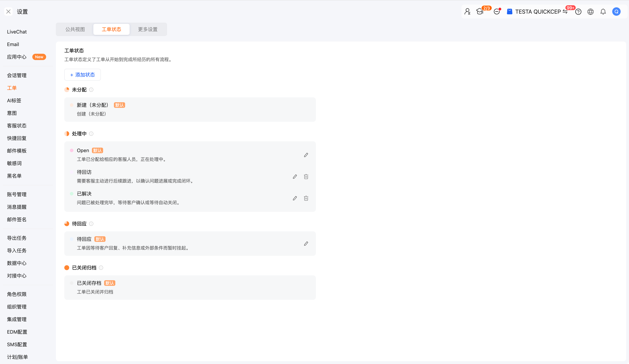This screenshot has height=364, width=629.
Task: Switch to the 更多设置 tab
Action: [x=148, y=29]
